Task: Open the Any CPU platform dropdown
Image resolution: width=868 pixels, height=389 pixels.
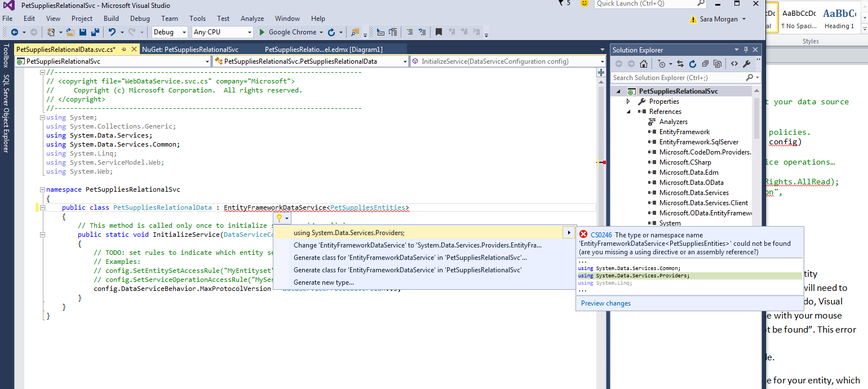Action: point(222,32)
